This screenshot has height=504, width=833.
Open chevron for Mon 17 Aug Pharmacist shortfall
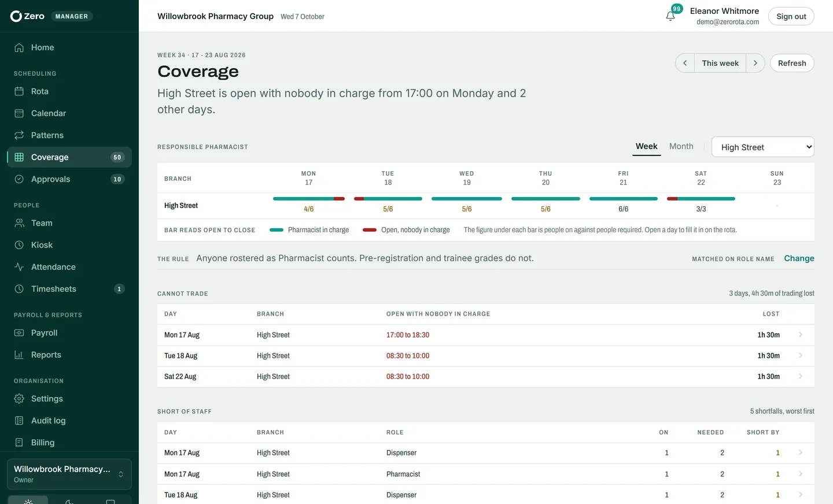[801, 474]
